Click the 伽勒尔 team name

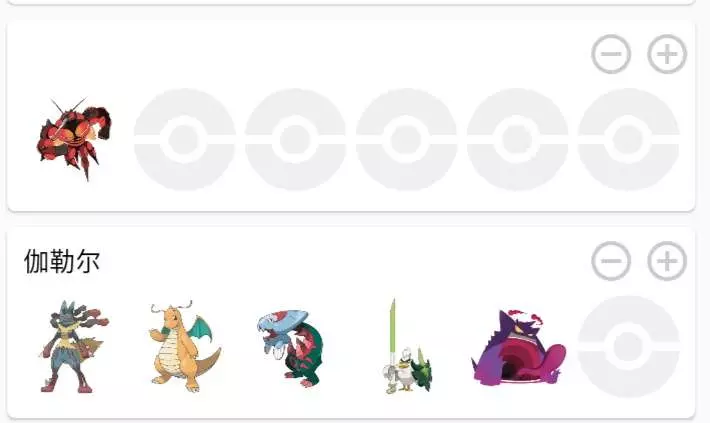[62, 261]
